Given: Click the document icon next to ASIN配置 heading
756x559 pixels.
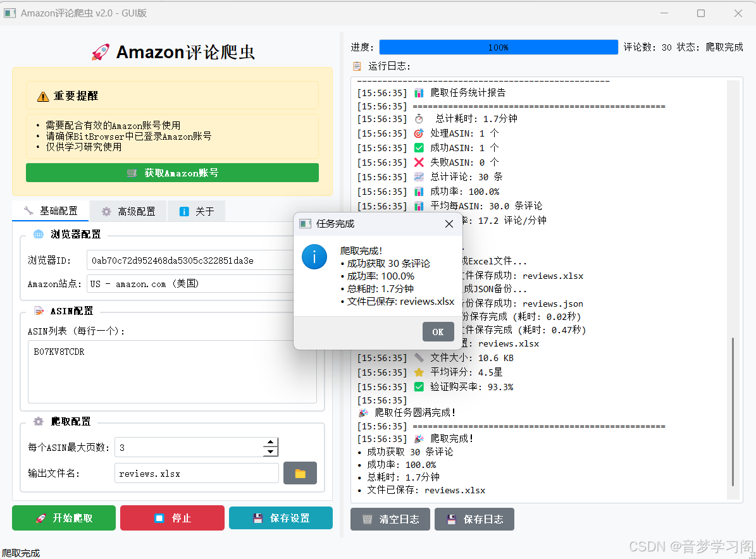Looking at the screenshot, I should point(37,310).
